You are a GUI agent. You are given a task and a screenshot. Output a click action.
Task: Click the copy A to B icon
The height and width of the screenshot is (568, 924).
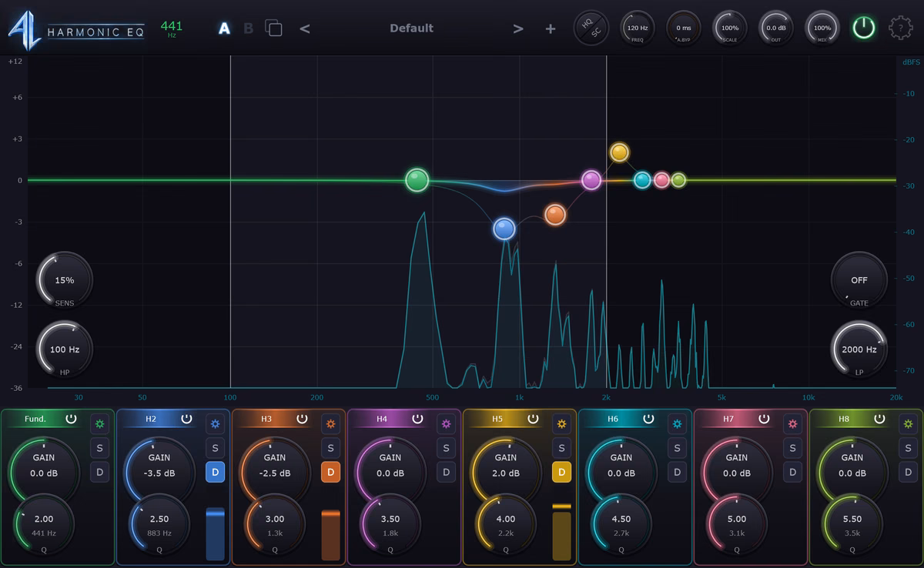click(273, 28)
